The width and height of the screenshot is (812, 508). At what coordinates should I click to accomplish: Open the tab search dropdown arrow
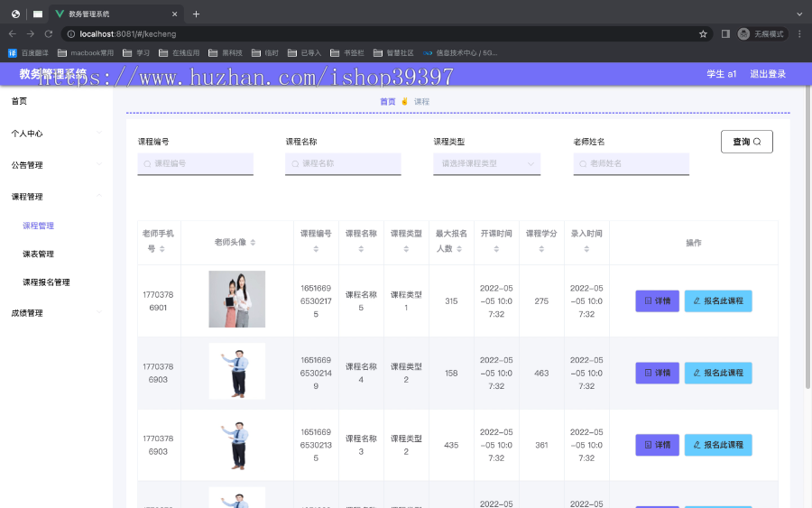(799, 14)
